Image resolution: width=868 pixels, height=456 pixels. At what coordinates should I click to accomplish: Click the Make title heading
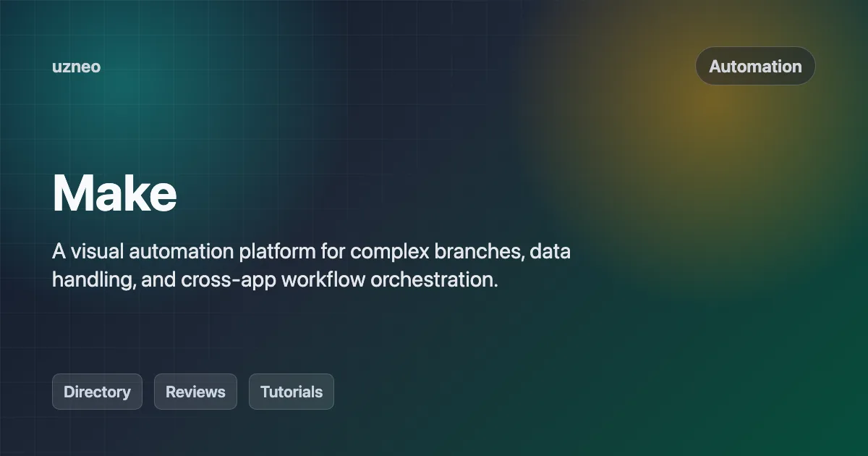[114, 193]
